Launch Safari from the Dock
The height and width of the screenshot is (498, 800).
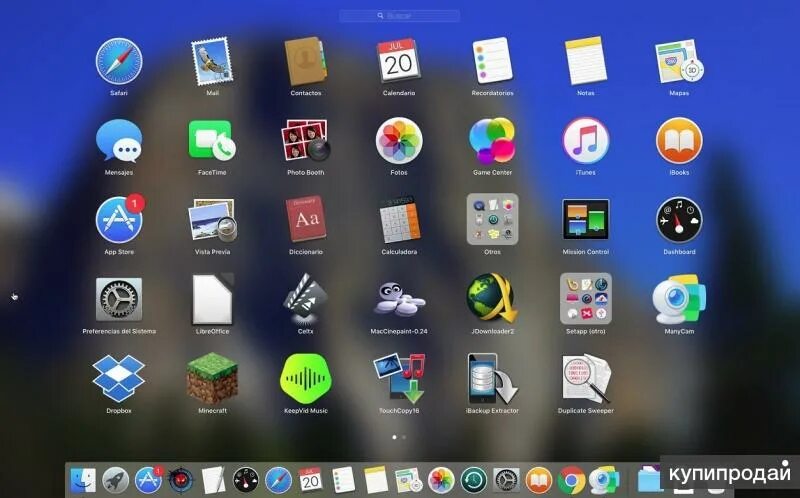pyautogui.click(x=279, y=480)
